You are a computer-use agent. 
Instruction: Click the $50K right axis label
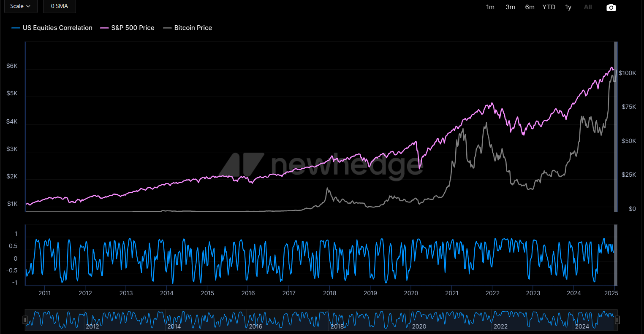[x=629, y=141]
